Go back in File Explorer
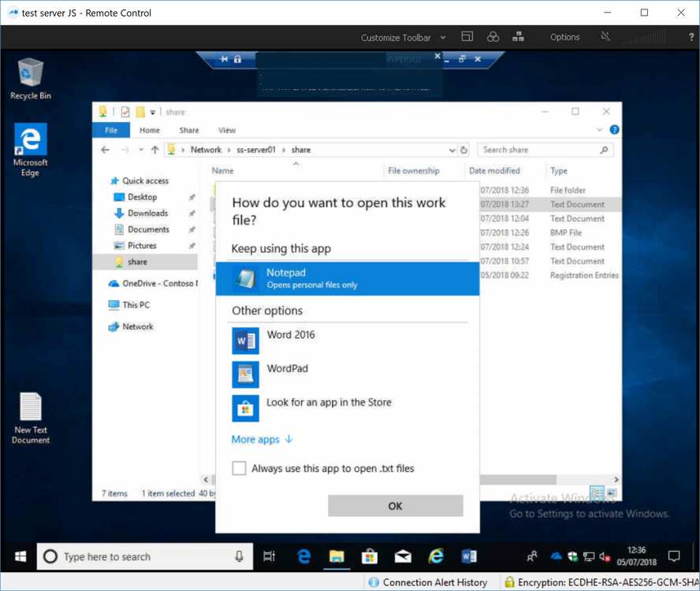Image resolution: width=700 pixels, height=591 pixels. pyautogui.click(x=106, y=150)
